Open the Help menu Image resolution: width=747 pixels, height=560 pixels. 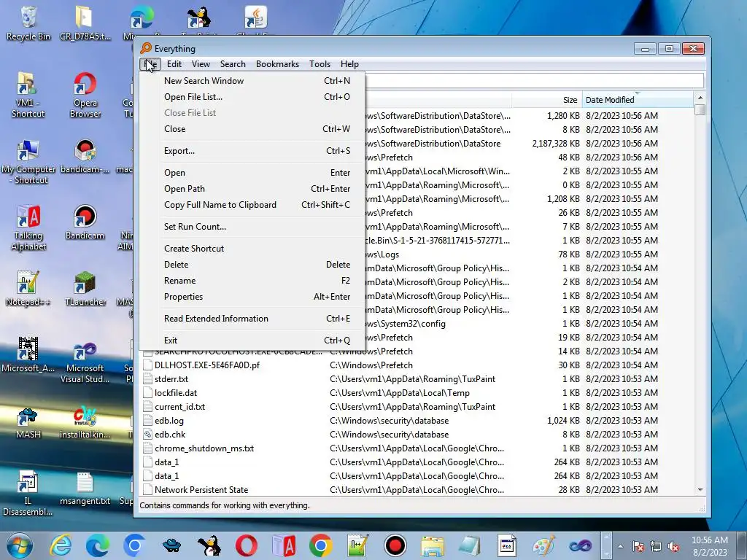click(x=349, y=64)
